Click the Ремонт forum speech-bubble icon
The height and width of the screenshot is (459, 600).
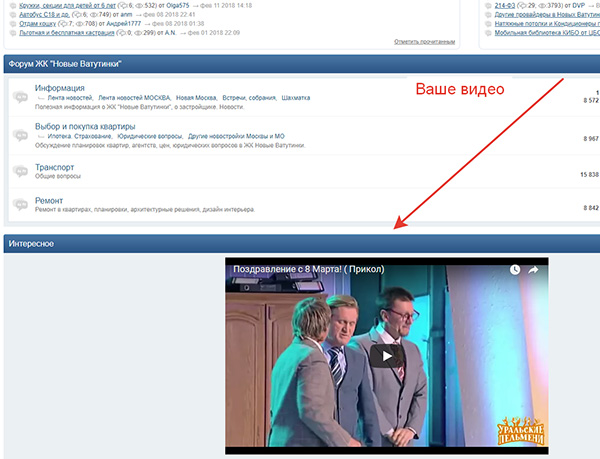[20, 204]
